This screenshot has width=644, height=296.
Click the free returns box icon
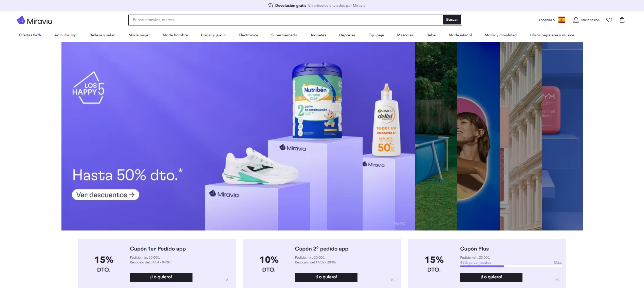[x=270, y=6]
